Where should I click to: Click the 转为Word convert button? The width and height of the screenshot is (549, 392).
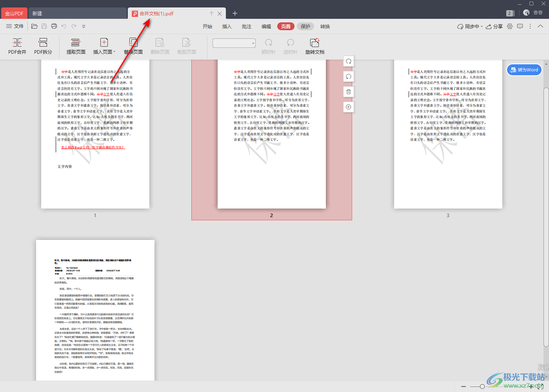pyautogui.click(x=524, y=70)
